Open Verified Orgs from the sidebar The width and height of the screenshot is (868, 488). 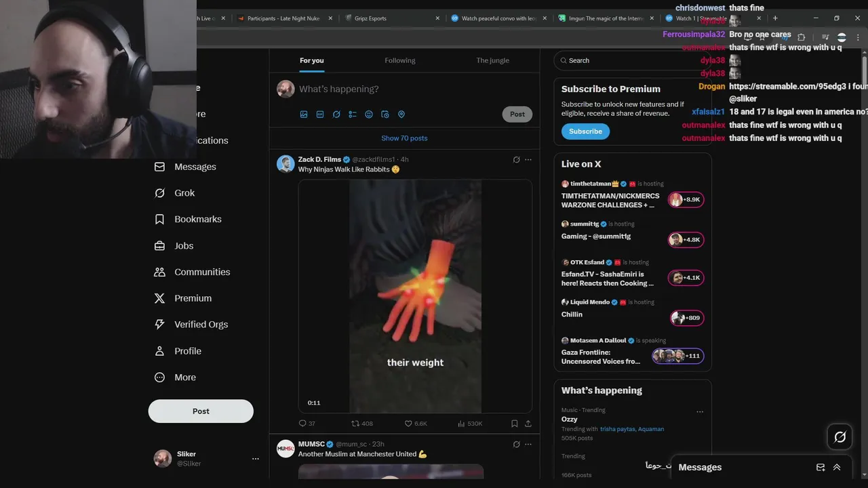point(191,325)
